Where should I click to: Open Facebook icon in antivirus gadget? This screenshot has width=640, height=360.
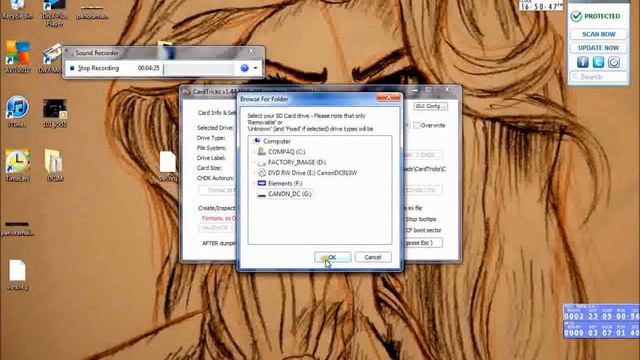click(x=582, y=62)
